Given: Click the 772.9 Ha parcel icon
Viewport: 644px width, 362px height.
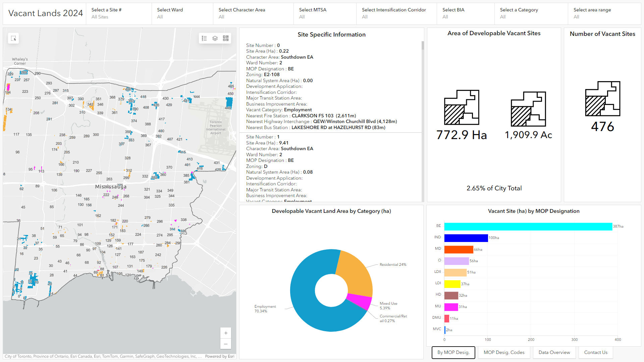Looking at the screenshot, I should (462, 107).
